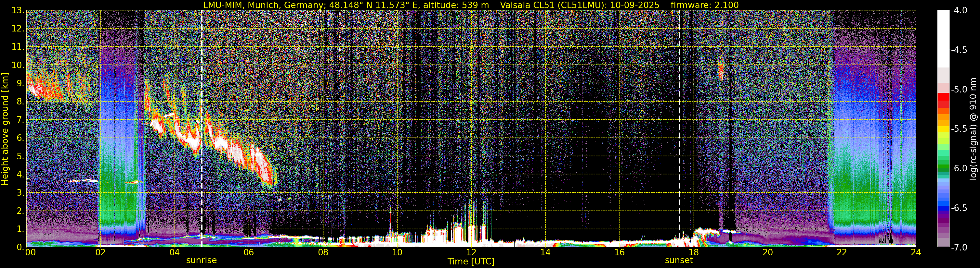980x268 pixels.
Task: Click the 'sunrise' label below the time axis
Action: click(x=201, y=261)
